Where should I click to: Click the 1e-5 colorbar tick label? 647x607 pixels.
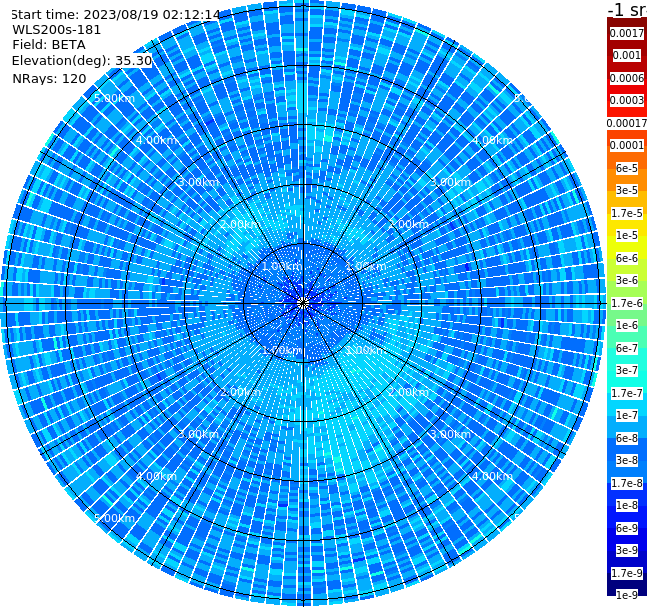[627, 235]
